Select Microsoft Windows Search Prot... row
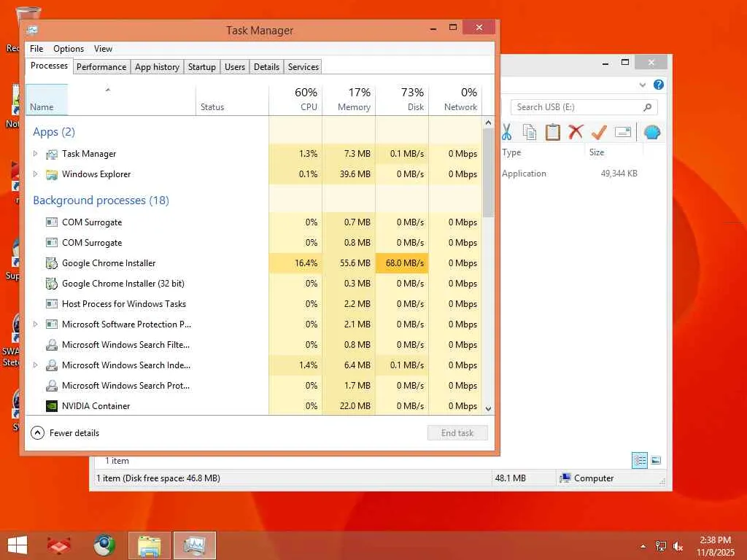 (253, 385)
